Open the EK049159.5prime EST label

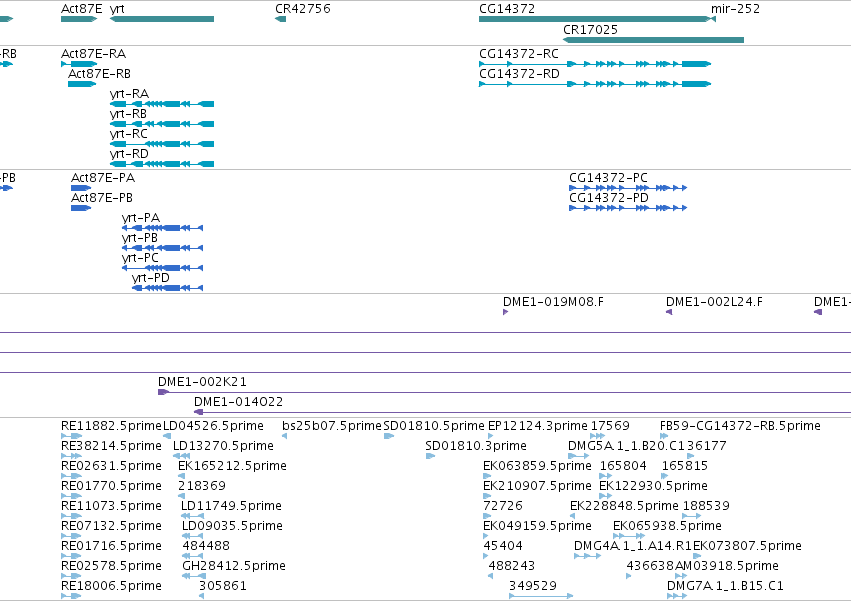coord(537,527)
